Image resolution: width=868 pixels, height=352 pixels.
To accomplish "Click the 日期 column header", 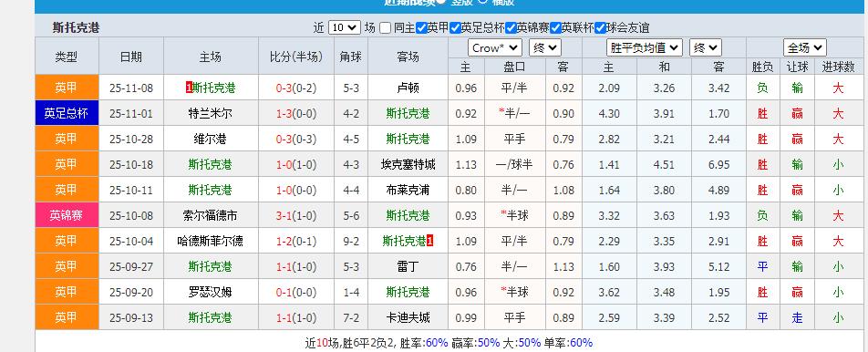I will pos(131,57).
